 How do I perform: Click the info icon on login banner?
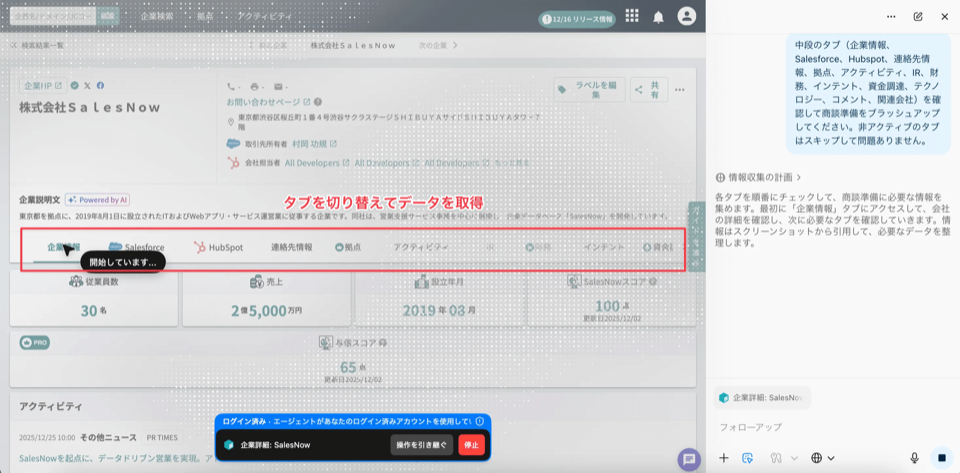point(480,421)
